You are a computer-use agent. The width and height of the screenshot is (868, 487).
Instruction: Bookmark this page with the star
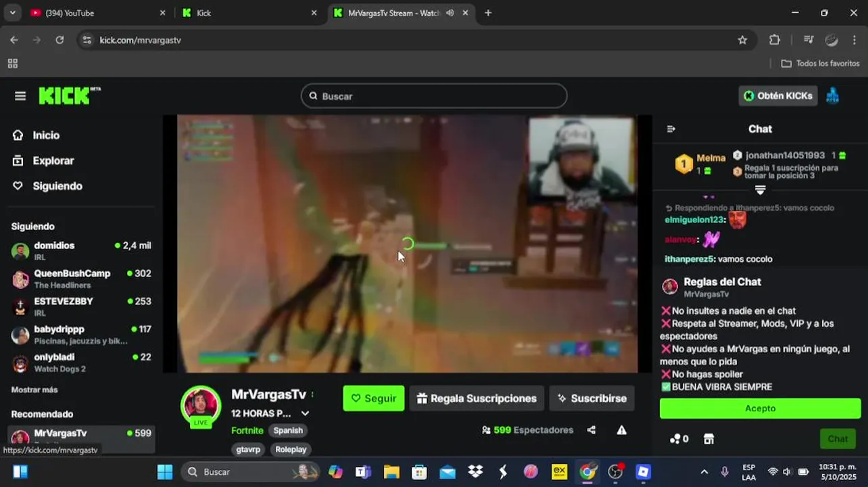(x=742, y=40)
